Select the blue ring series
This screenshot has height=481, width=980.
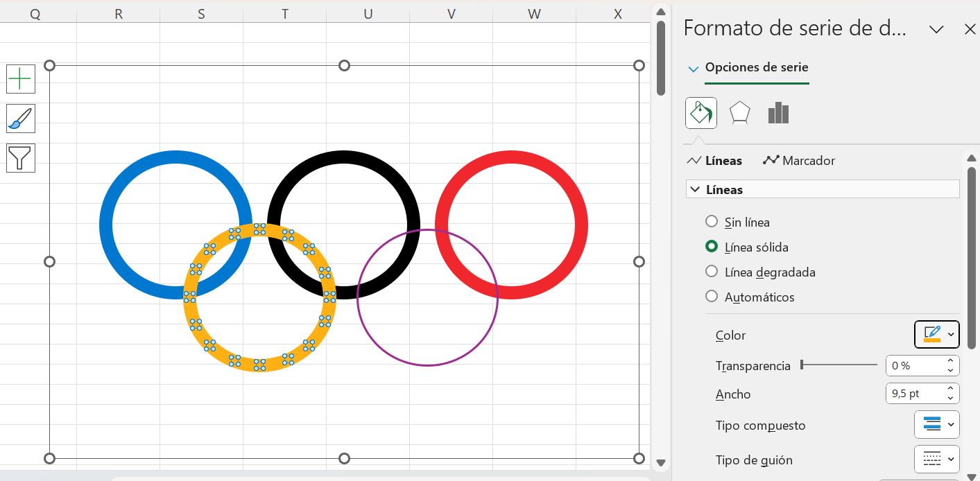click(x=106, y=225)
